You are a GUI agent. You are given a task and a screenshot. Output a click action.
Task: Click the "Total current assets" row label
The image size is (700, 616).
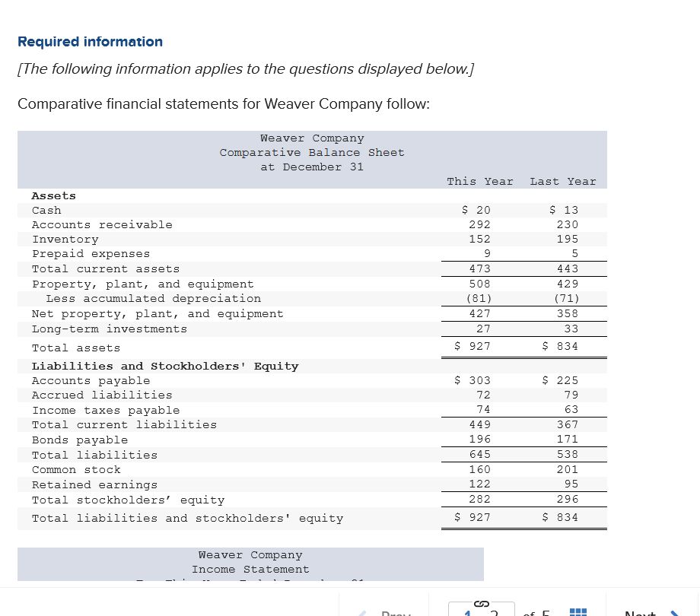pyautogui.click(x=106, y=269)
